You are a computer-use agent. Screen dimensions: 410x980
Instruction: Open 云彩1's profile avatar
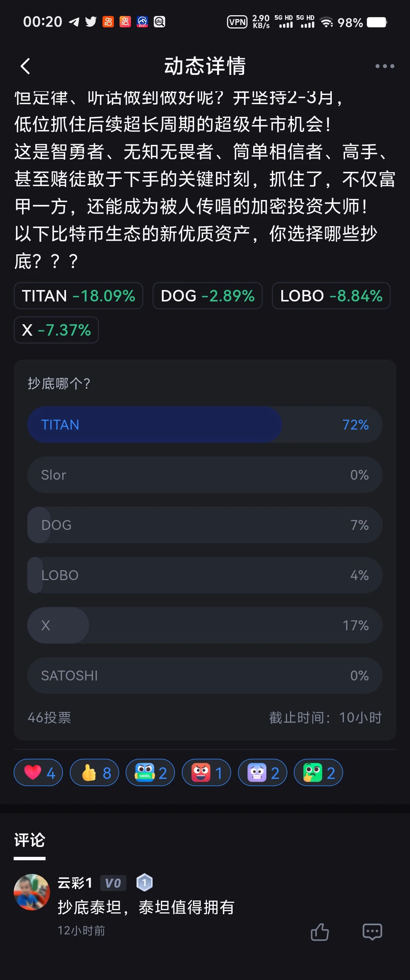point(32,892)
